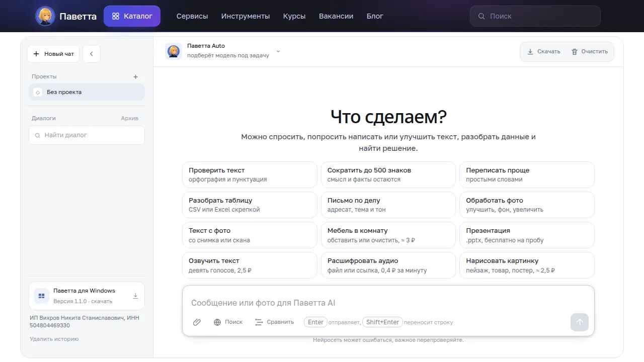Toggle the Сравнить models option
This screenshot has width=644, height=362.
[x=274, y=322]
